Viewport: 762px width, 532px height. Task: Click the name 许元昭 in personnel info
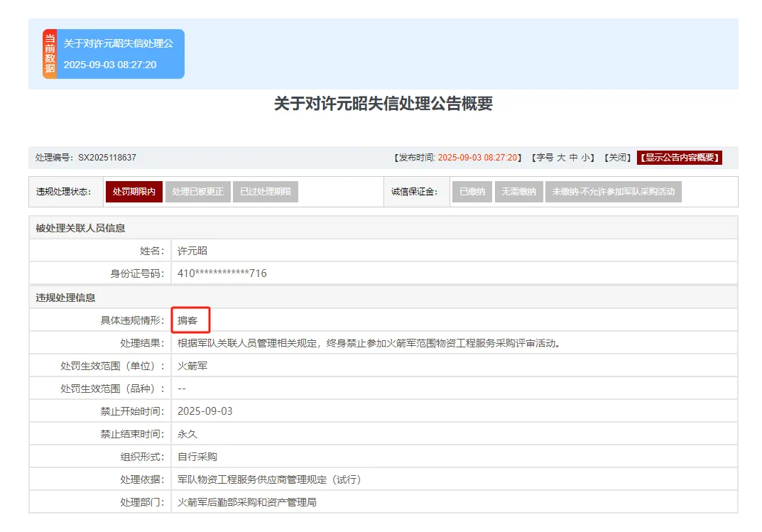click(193, 251)
